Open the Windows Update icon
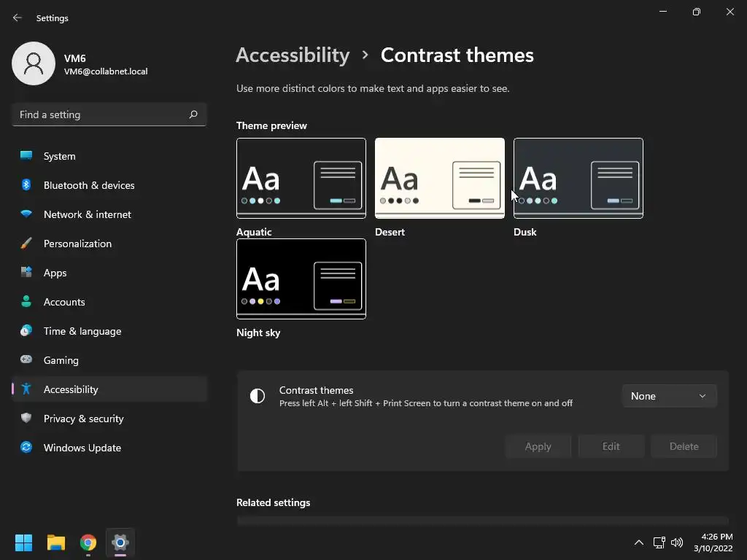Screen dimensions: 747x560 pyautogui.click(x=26, y=448)
